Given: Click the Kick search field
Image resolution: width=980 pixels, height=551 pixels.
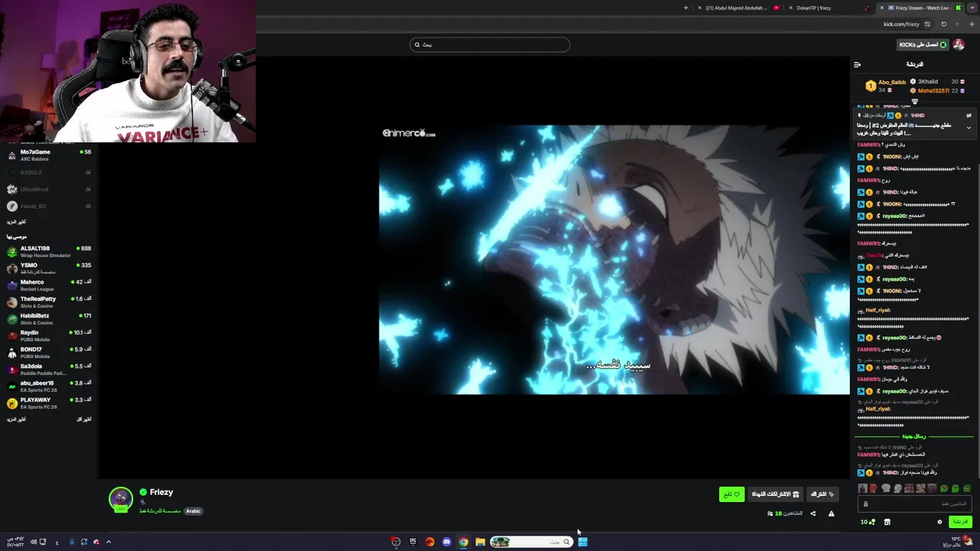Looking at the screenshot, I should (x=490, y=44).
